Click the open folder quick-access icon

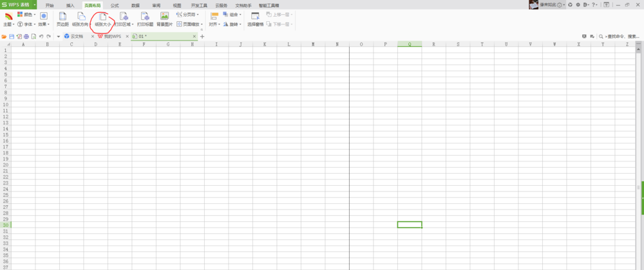[4, 37]
